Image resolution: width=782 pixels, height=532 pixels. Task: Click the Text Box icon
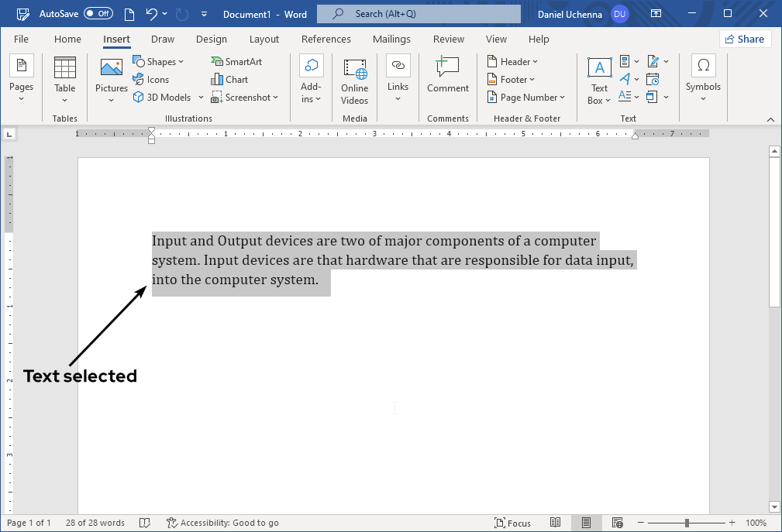point(599,68)
